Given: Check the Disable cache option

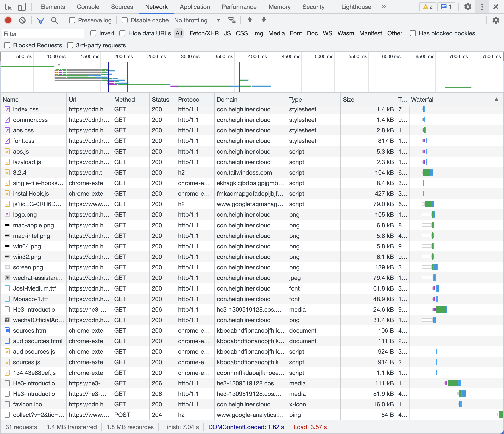Looking at the screenshot, I should coord(125,20).
